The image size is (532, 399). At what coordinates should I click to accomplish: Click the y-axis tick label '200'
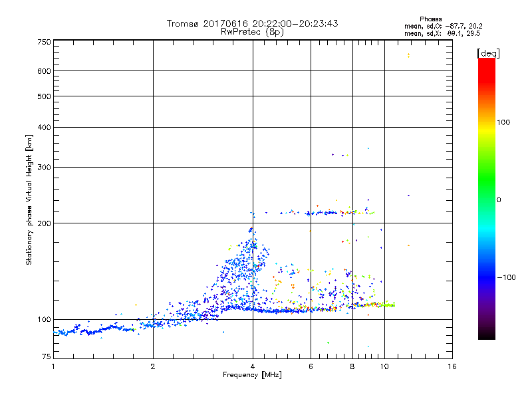[44, 223]
